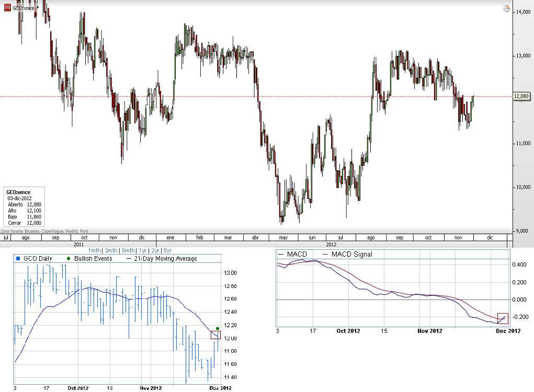Click the 12,080 current price label

[521, 96]
